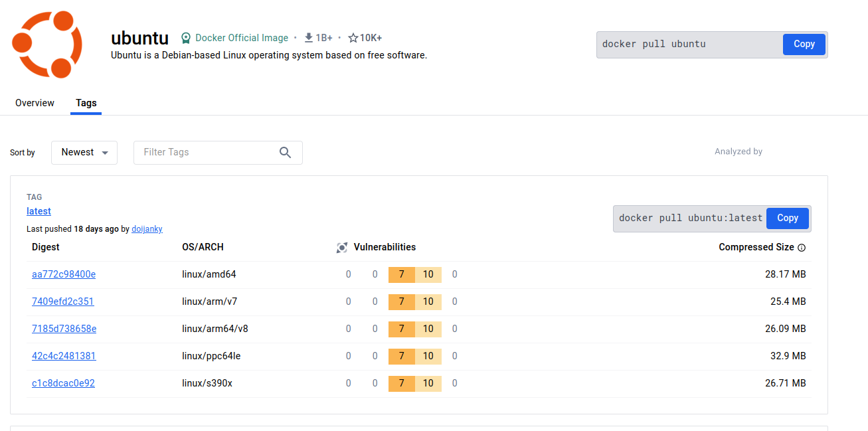Screen dimensions: 868x431
Task: Click the Vulnerabilities scanner icon
Action: [x=342, y=248]
